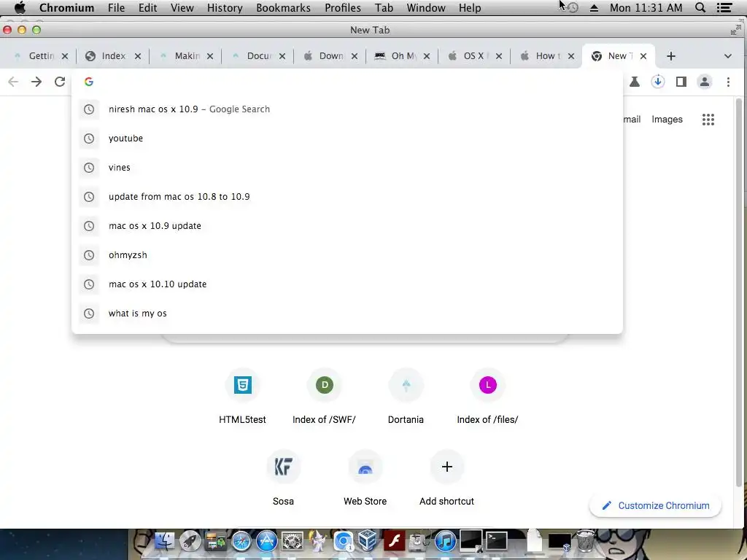Switch to the Gettin tab
The width and height of the screenshot is (747, 560).
(42, 56)
